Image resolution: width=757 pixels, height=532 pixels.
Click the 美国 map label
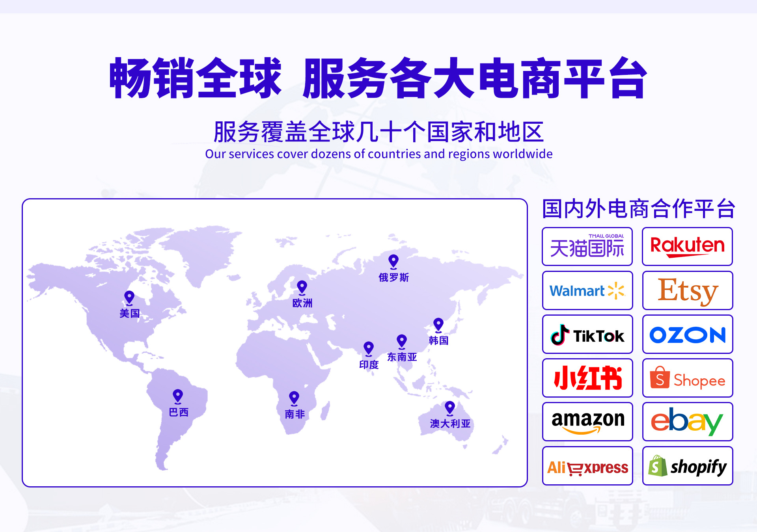tap(130, 314)
